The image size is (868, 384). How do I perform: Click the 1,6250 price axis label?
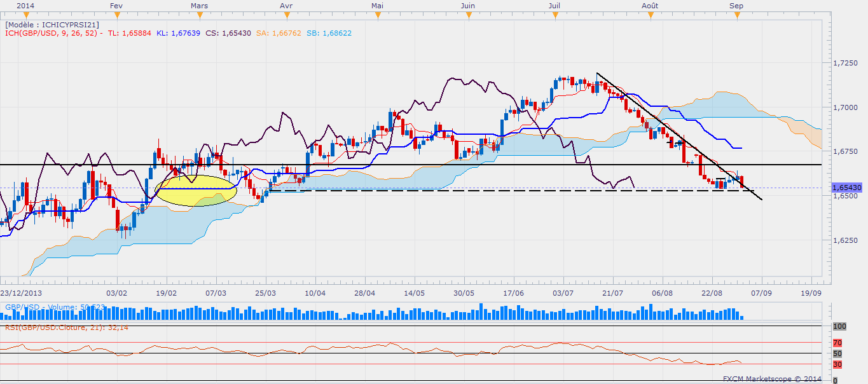coord(845,241)
